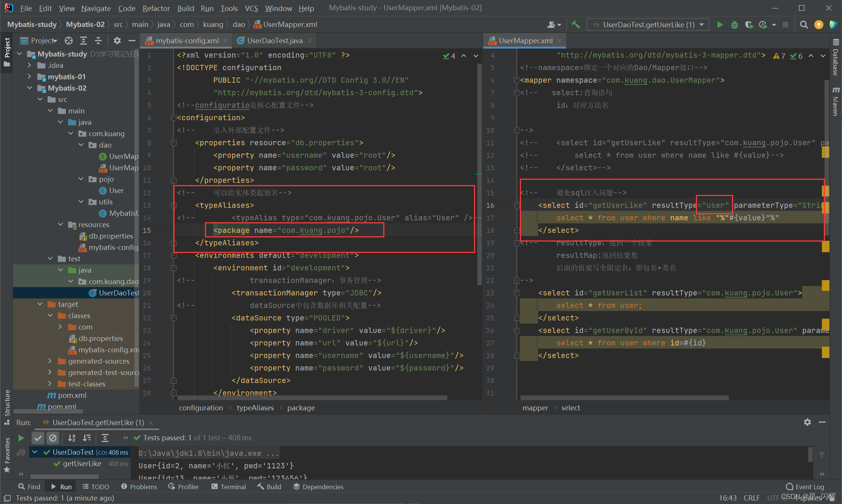Expand the generated-sources folder
Image resolution: width=842 pixels, height=504 pixels.
(50, 361)
